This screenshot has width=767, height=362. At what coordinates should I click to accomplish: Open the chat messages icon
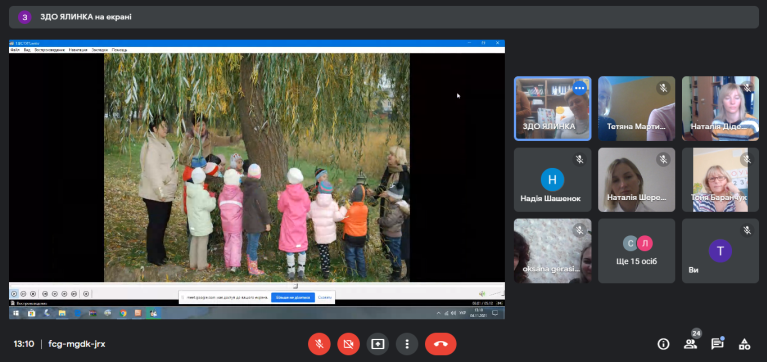pos(717,344)
